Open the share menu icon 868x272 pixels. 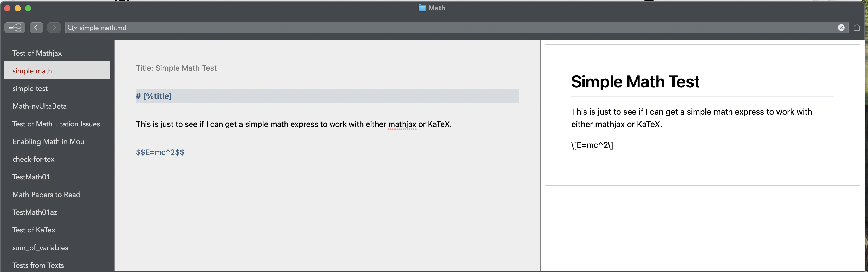857,27
